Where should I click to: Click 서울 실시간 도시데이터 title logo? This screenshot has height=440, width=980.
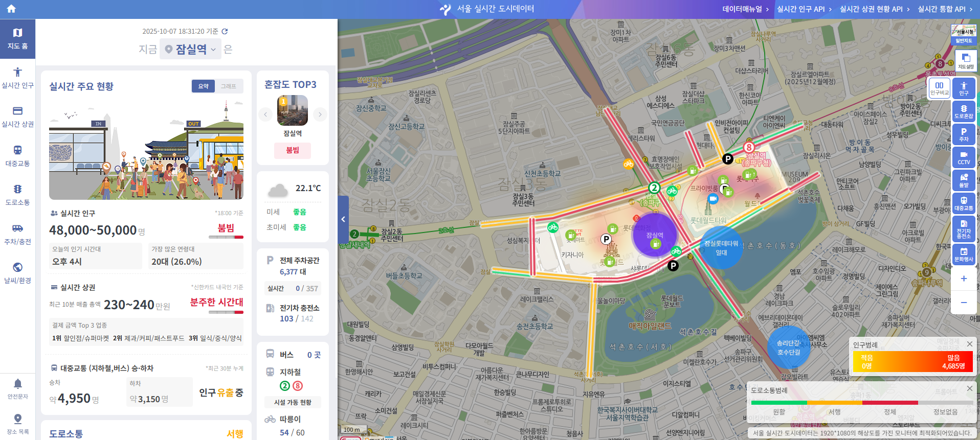point(487,9)
